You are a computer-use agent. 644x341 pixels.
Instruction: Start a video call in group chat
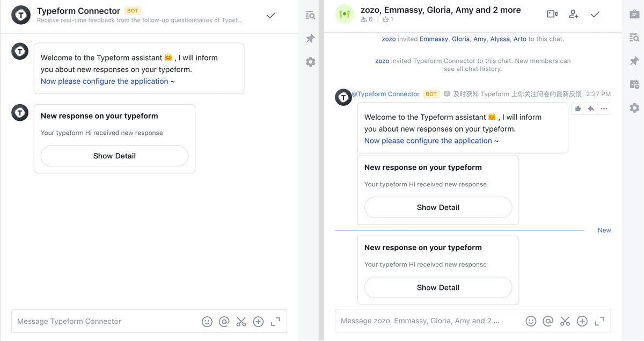click(552, 14)
